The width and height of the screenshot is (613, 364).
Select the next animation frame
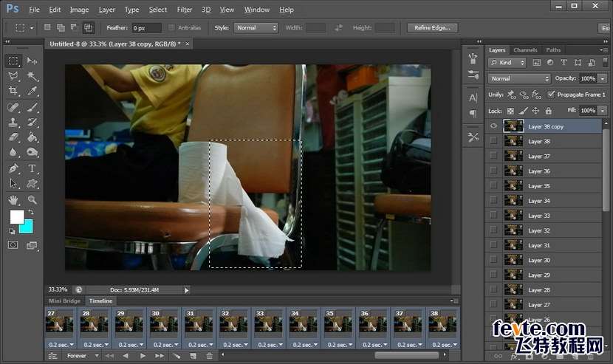pos(160,356)
